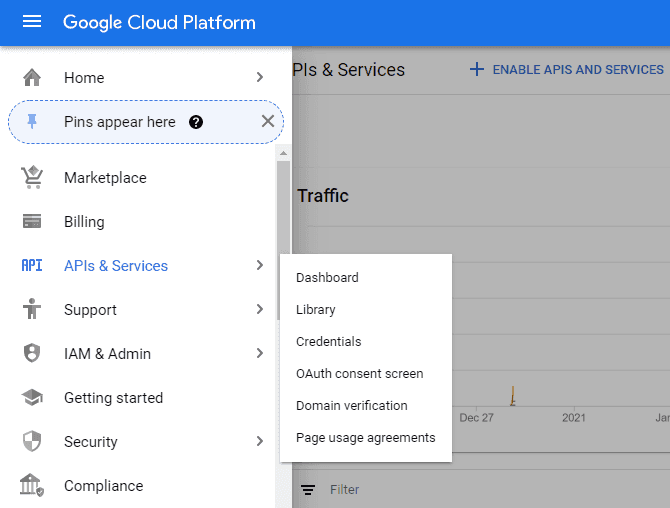This screenshot has width=670, height=508.
Task: Click the Getting started graduation cap icon
Action: point(32,397)
